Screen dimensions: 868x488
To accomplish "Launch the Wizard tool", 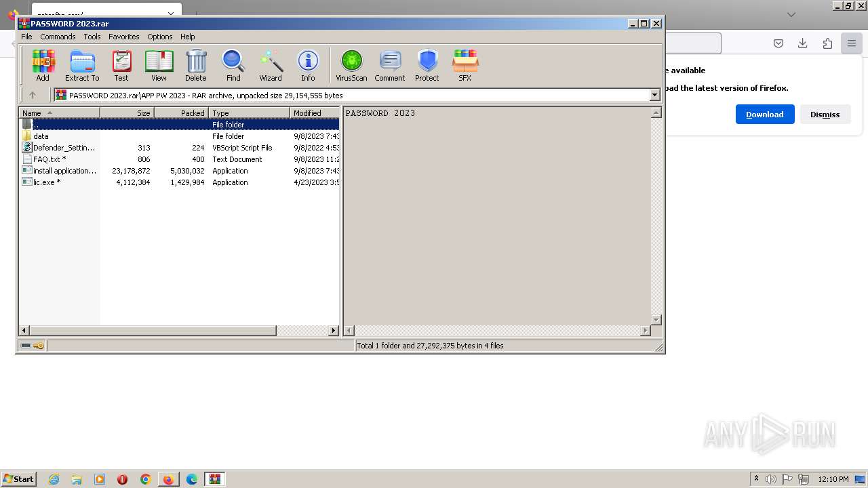I will click(x=271, y=66).
